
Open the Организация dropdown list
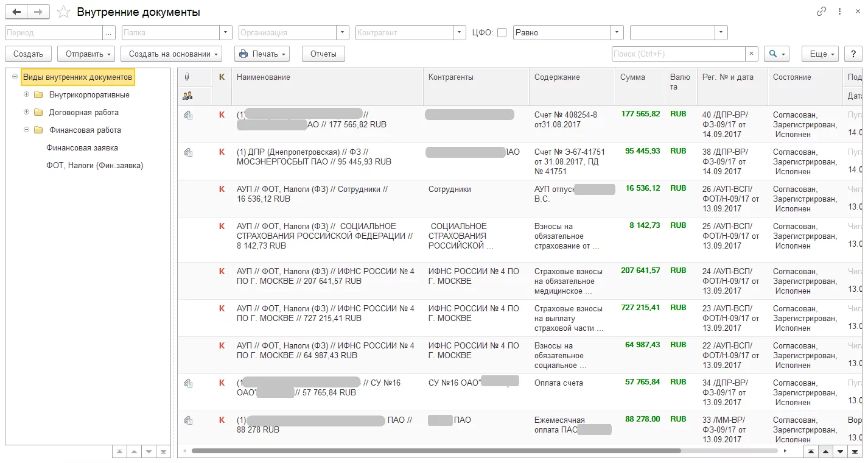click(x=343, y=33)
